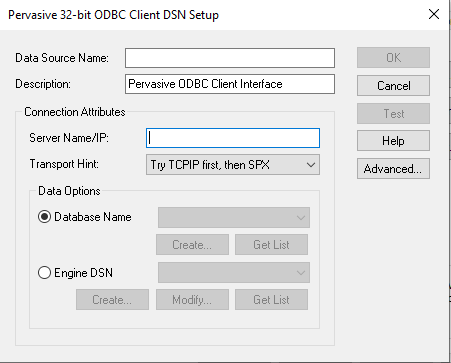Click the Description text field
This screenshot has width=451, height=363.
pyautogui.click(x=230, y=84)
